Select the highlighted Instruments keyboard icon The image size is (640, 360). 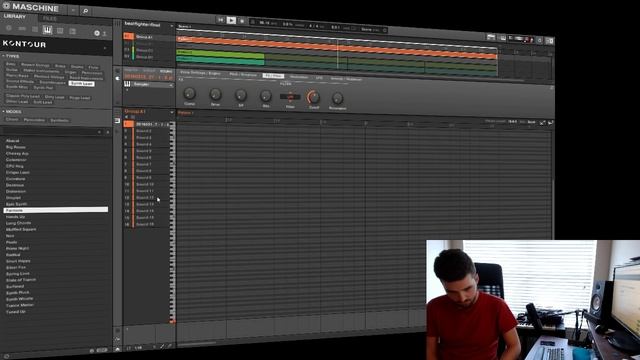click(x=47, y=30)
